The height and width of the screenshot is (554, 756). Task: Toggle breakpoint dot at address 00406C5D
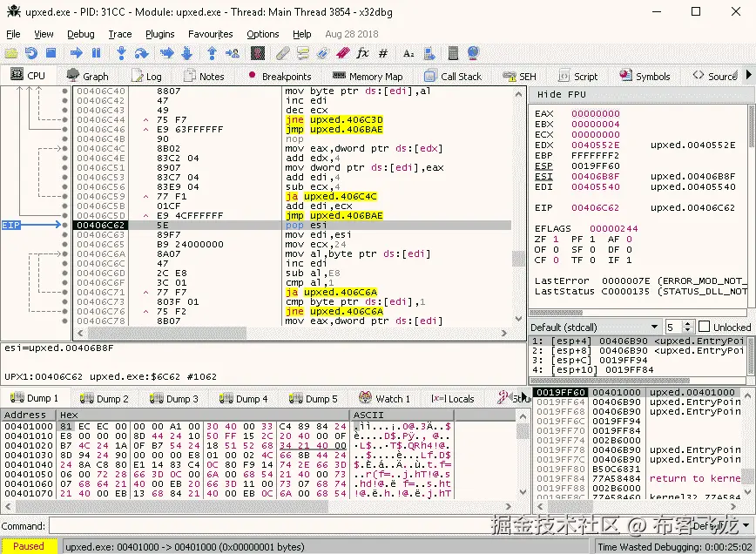(x=64, y=215)
